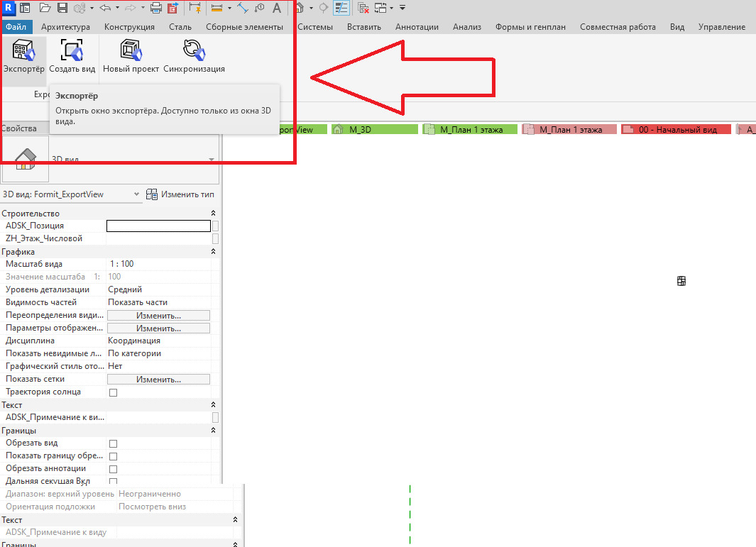Open the Customize Quick Access Toolbar dropdown
This screenshot has height=547, width=756.
(402, 8)
